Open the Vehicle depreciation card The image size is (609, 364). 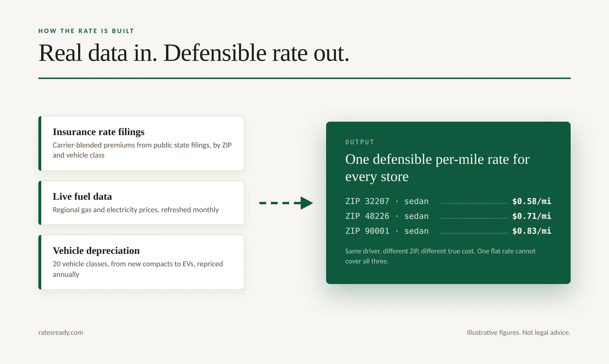(x=141, y=262)
